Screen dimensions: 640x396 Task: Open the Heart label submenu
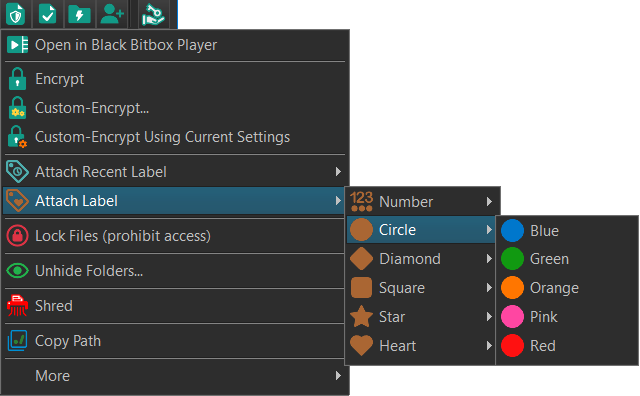pos(421,345)
